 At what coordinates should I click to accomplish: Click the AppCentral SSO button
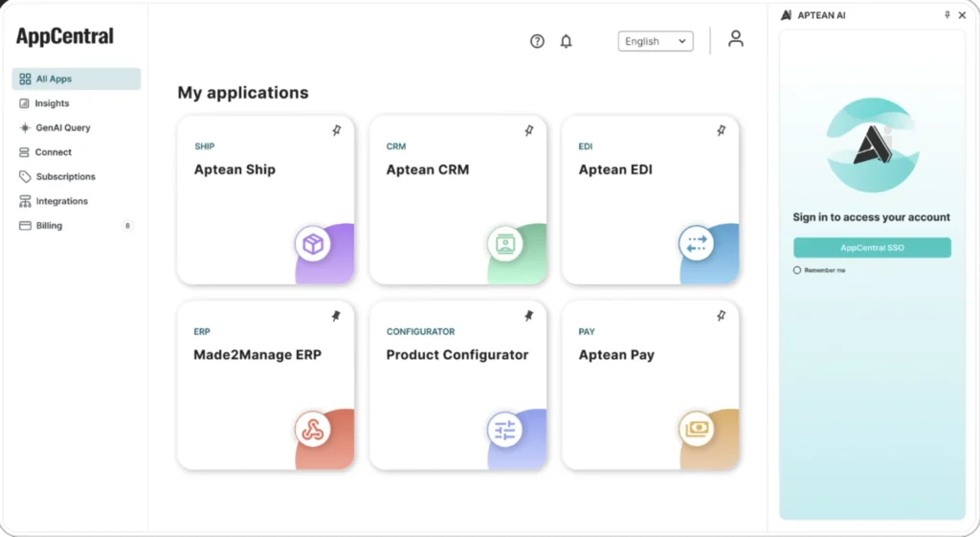872,248
